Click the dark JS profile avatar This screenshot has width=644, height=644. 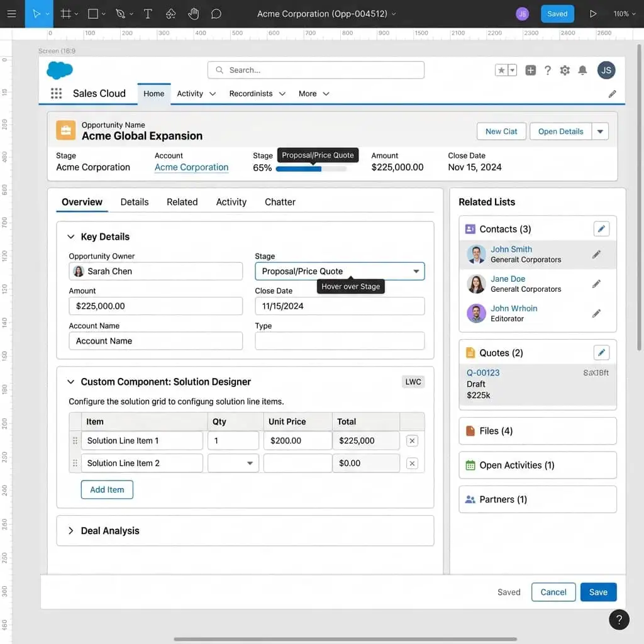[x=606, y=70]
